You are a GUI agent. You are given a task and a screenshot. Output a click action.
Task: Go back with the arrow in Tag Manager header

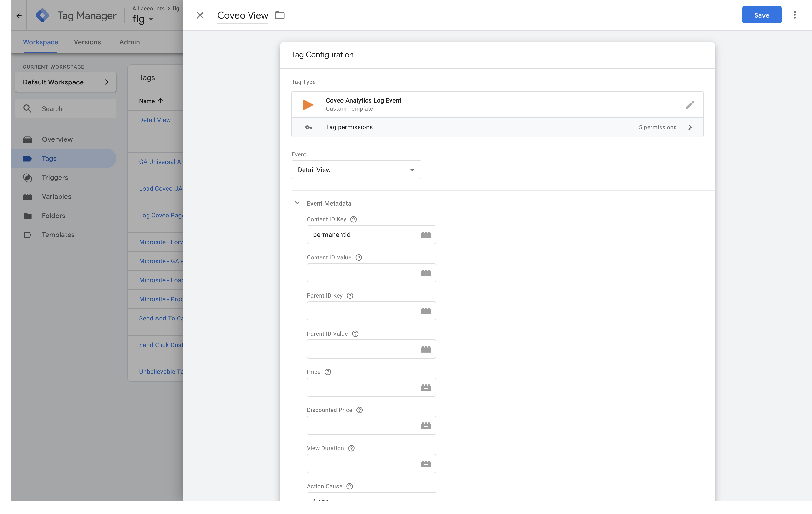[x=19, y=15]
